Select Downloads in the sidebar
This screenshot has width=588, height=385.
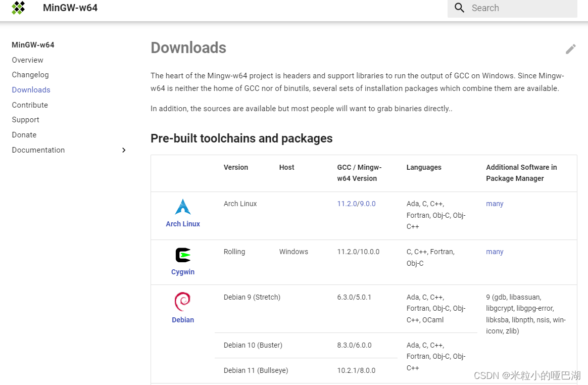point(31,90)
